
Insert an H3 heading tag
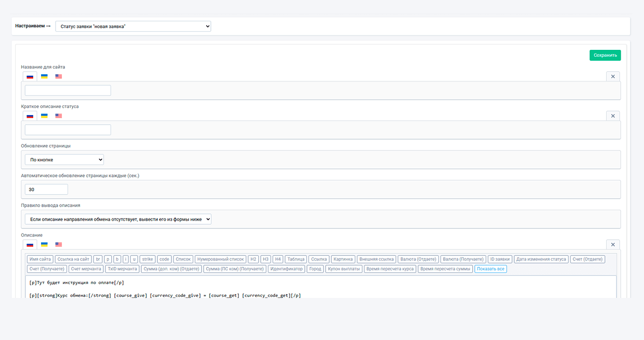[266, 259]
